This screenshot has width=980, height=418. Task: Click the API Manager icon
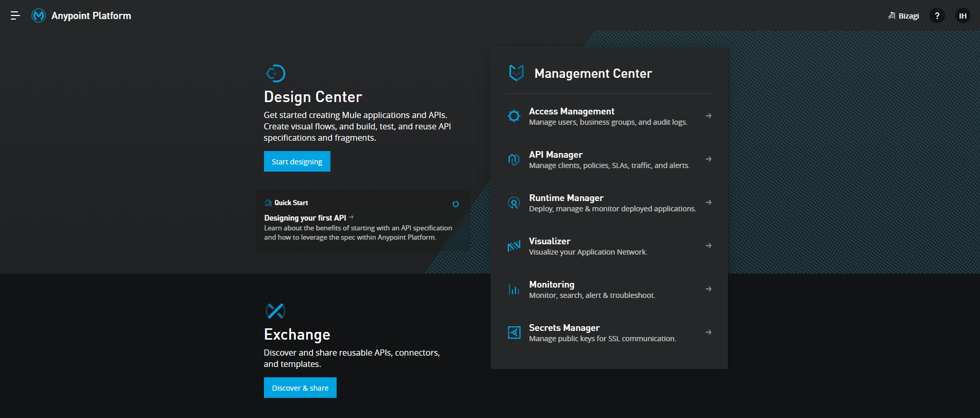(x=514, y=159)
